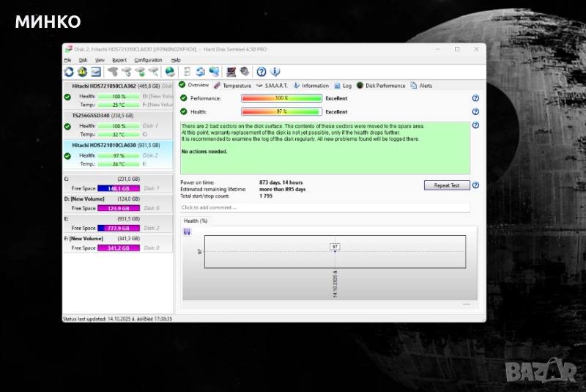Click the help icon next to Repeat Test

(475, 185)
